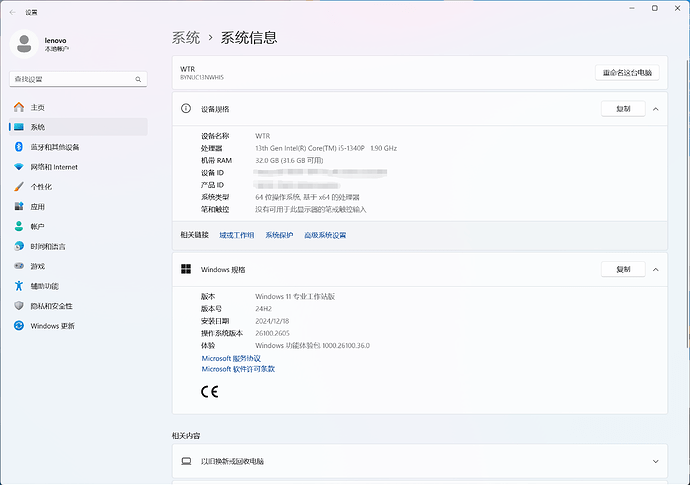This screenshot has height=485, width=690.
Task: Click 系统 in the breadcrumb header
Action: tap(186, 38)
